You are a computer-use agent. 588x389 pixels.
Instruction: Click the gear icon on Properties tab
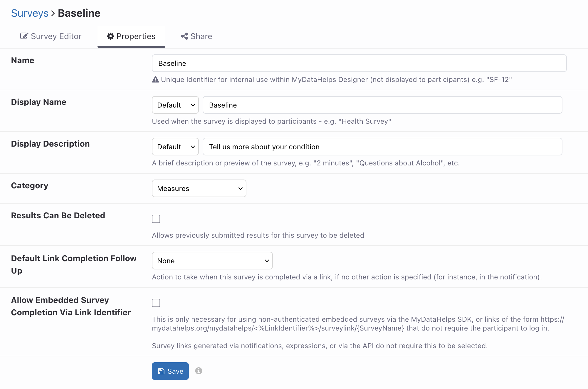[x=110, y=36]
